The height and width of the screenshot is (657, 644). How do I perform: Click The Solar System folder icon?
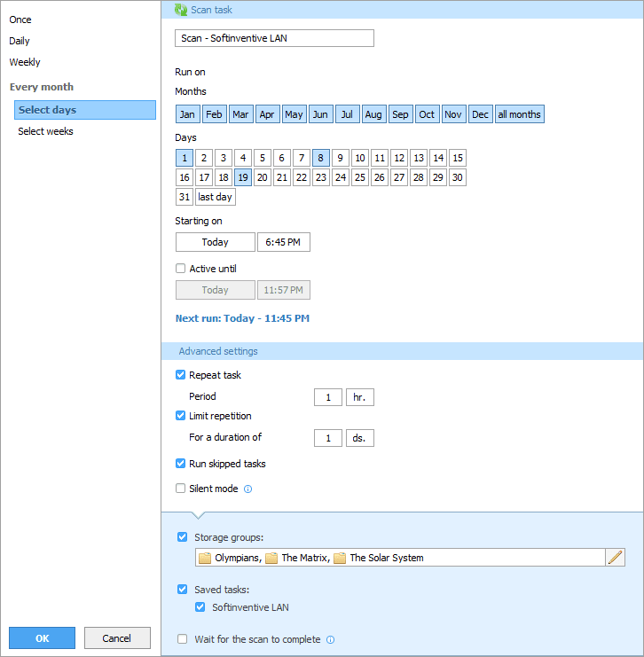340,559
